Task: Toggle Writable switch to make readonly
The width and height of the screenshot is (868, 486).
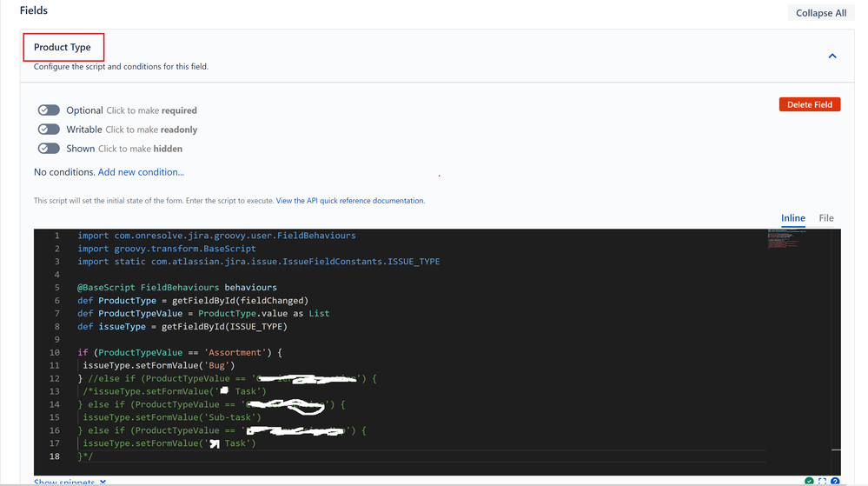Action: pyautogui.click(x=49, y=130)
